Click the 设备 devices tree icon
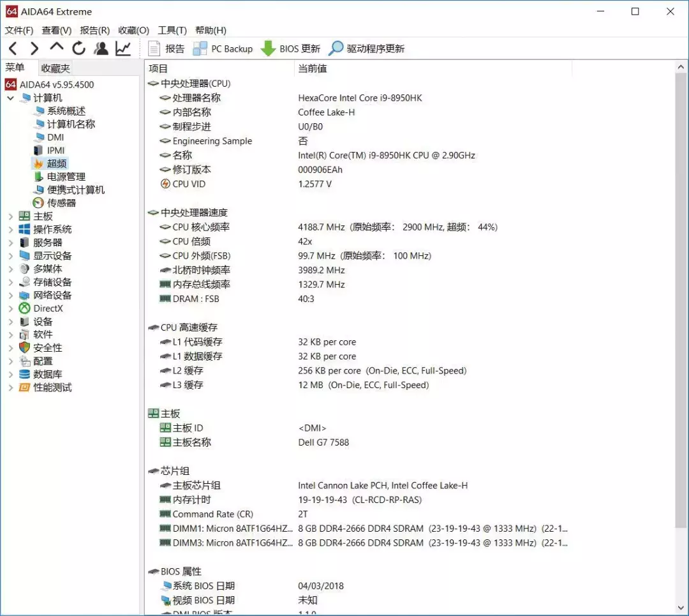Image resolution: width=689 pixels, height=616 pixels. tap(25, 322)
